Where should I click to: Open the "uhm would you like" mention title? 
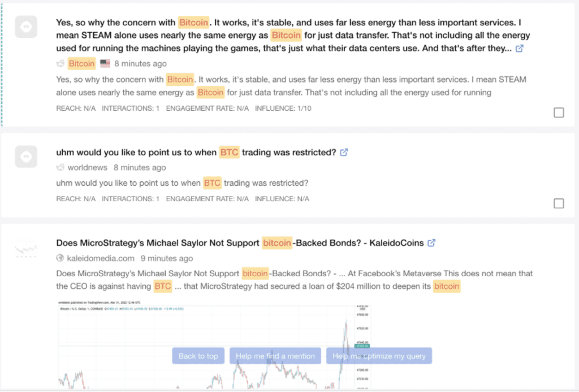pyautogui.click(x=196, y=153)
